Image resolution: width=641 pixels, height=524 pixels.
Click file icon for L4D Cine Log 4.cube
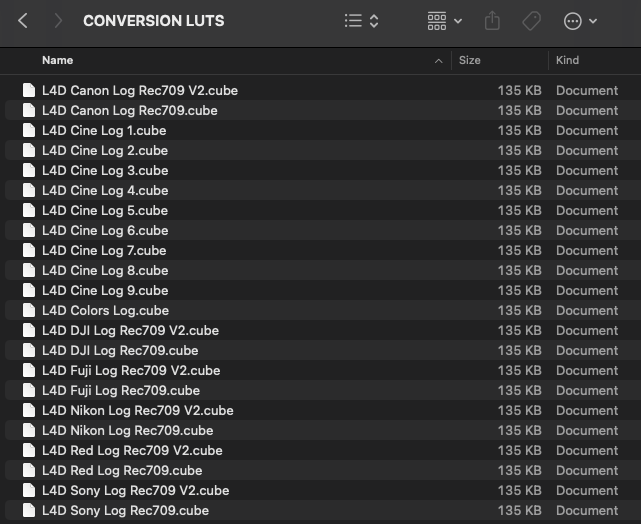[29, 190]
